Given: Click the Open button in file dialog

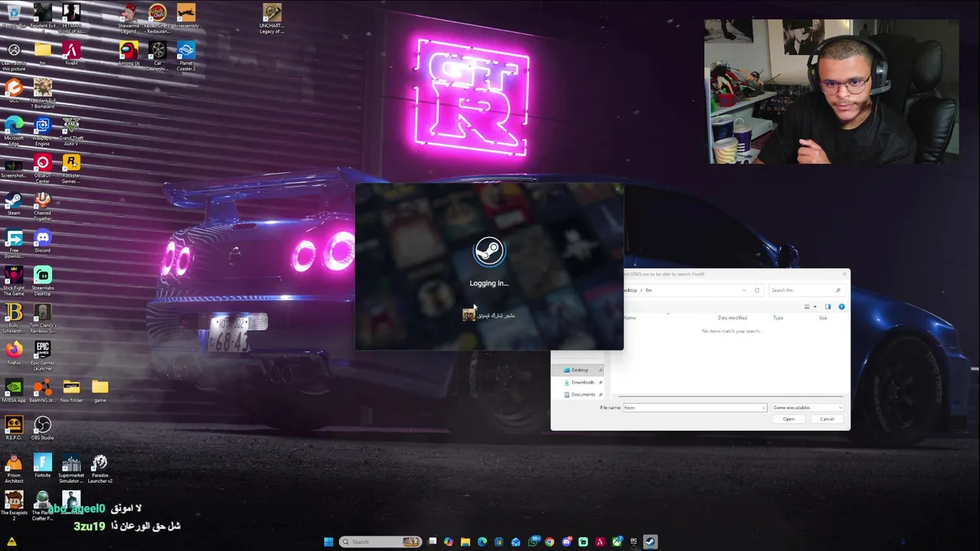Looking at the screenshot, I should pyautogui.click(x=789, y=419).
